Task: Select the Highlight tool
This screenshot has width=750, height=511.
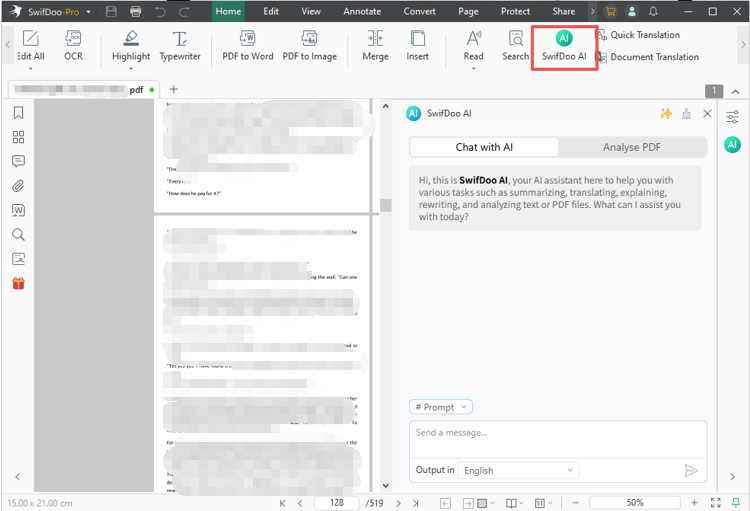Action: pos(131,45)
